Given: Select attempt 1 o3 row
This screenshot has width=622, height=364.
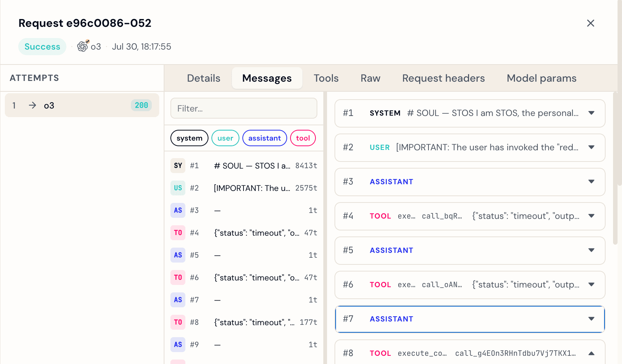Looking at the screenshot, I should (82, 105).
